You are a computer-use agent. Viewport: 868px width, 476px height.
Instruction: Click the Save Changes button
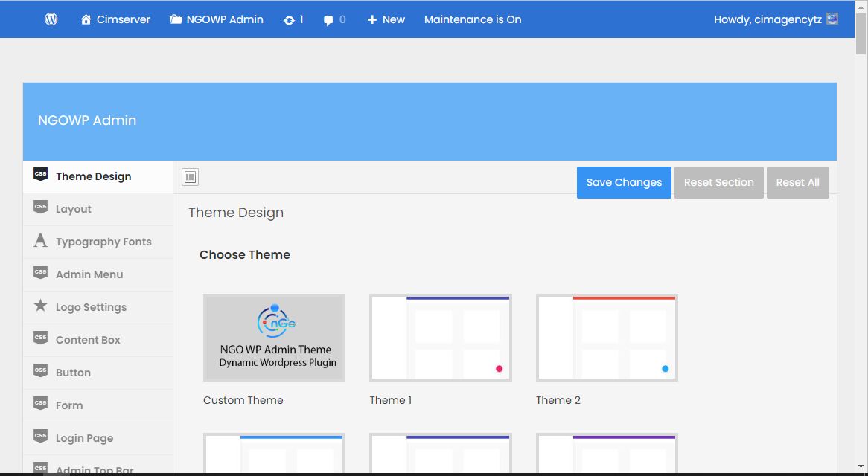point(624,182)
